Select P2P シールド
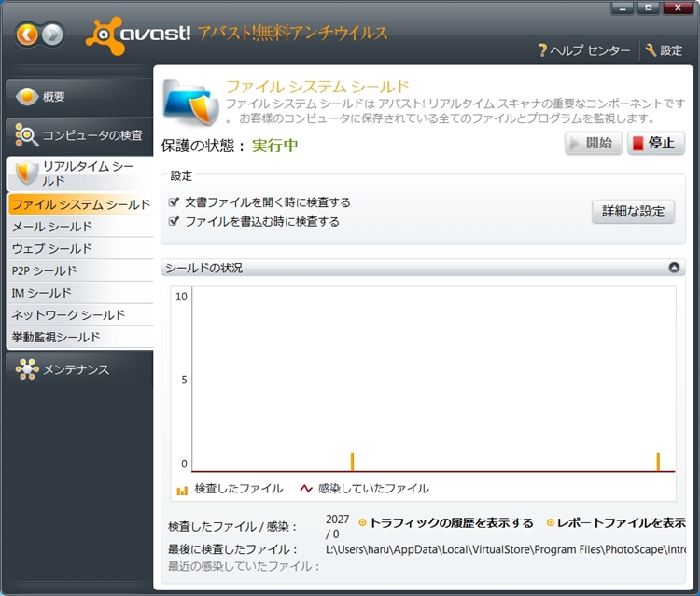The width and height of the screenshot is (700, 596). 81,270
